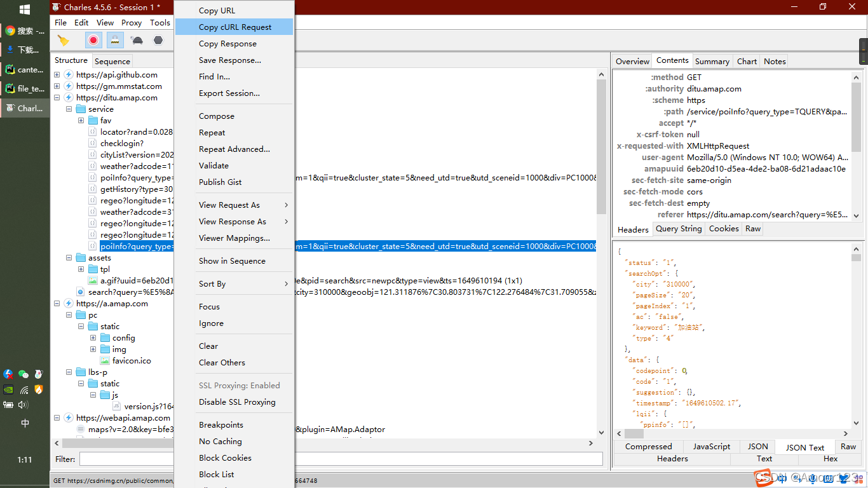This screenshot has width=868, height=488.
Task: Click the battery power tray icon
Action: 8,405
